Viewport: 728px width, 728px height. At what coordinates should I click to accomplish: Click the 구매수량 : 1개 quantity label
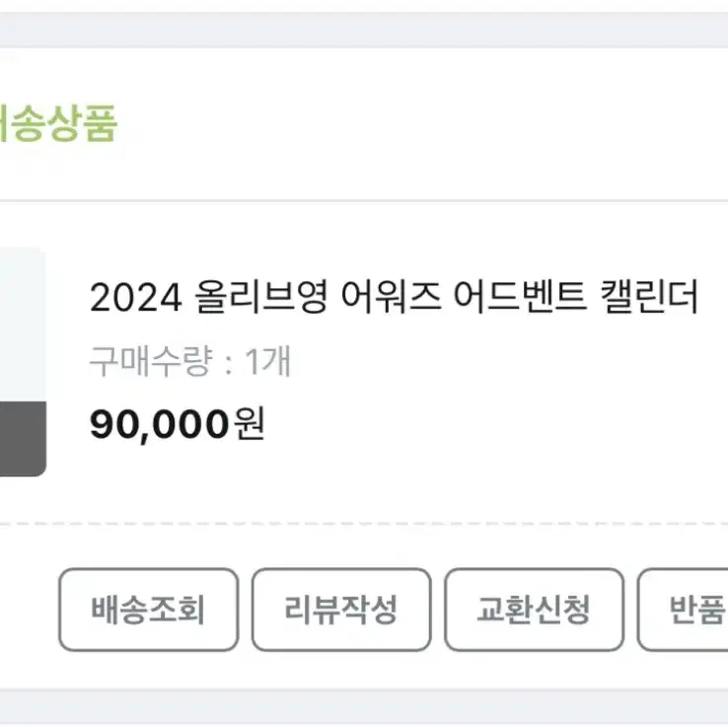(190, 361)
